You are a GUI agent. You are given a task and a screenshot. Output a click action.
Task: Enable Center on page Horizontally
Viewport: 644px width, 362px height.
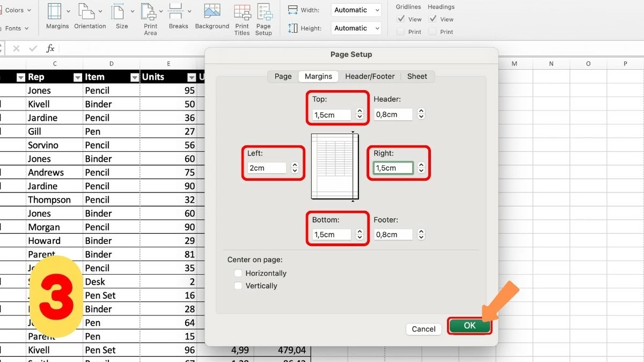tap(238, 273)
